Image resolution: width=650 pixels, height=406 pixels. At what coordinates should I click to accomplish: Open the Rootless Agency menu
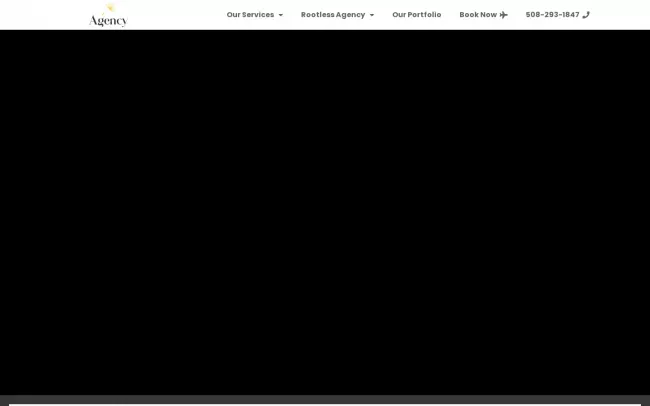[x=333, y=15]
